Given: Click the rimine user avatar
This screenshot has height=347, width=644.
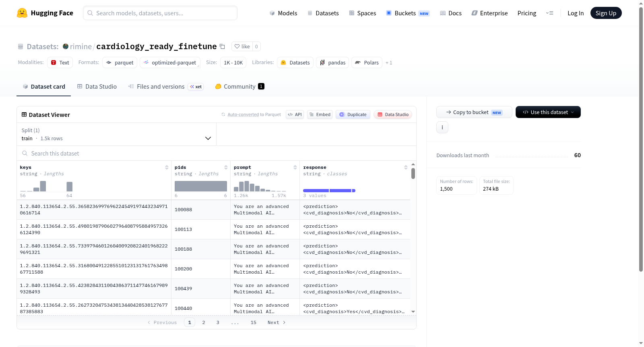Looking at the screenshot, I should (66, 46).
